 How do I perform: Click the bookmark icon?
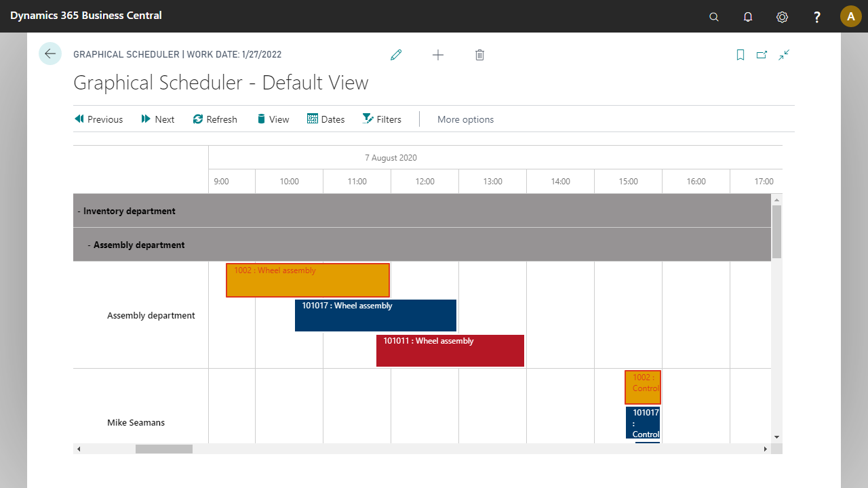click(x=741, y=55)
